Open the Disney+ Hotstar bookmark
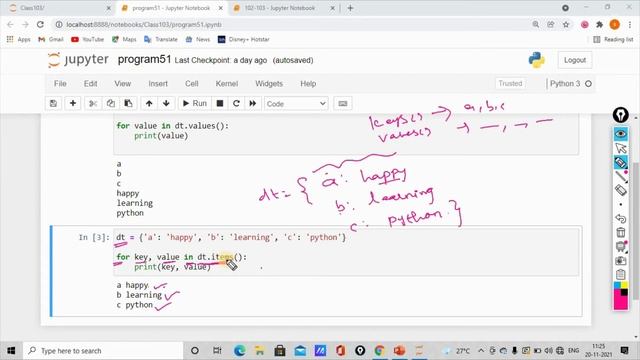The image size is (640, 360). coord(244,39)
